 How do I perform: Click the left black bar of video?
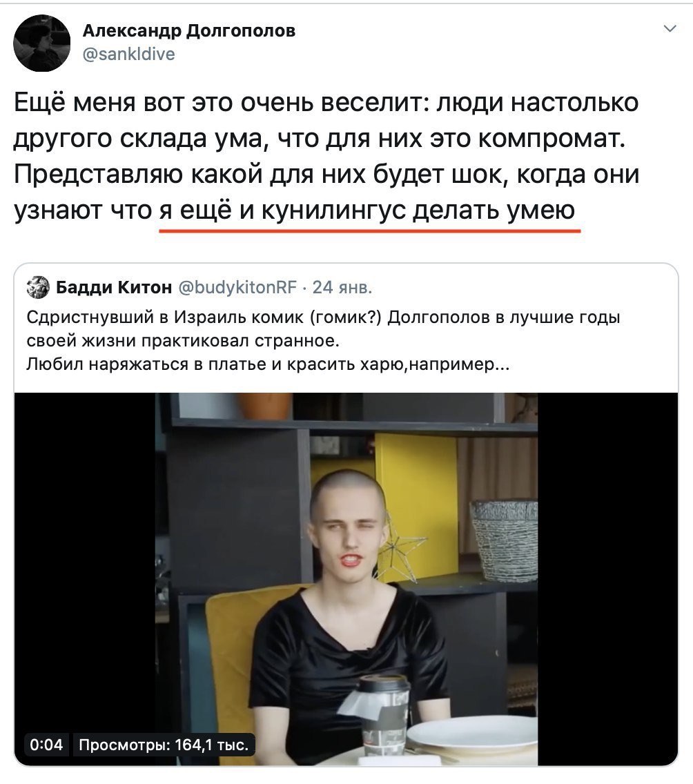pyautogui.click(x=84, y=578)
